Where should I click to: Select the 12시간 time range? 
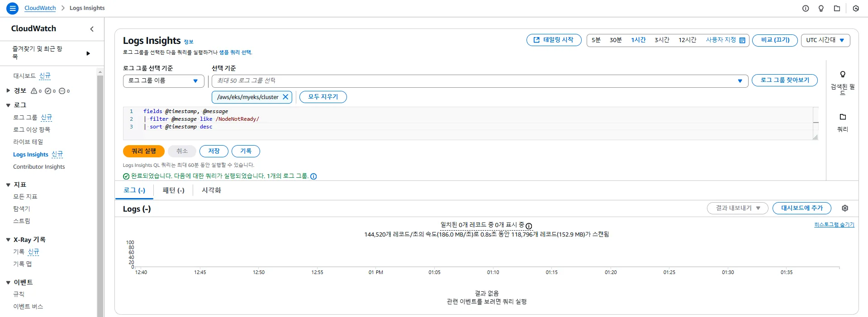point(687,40)
